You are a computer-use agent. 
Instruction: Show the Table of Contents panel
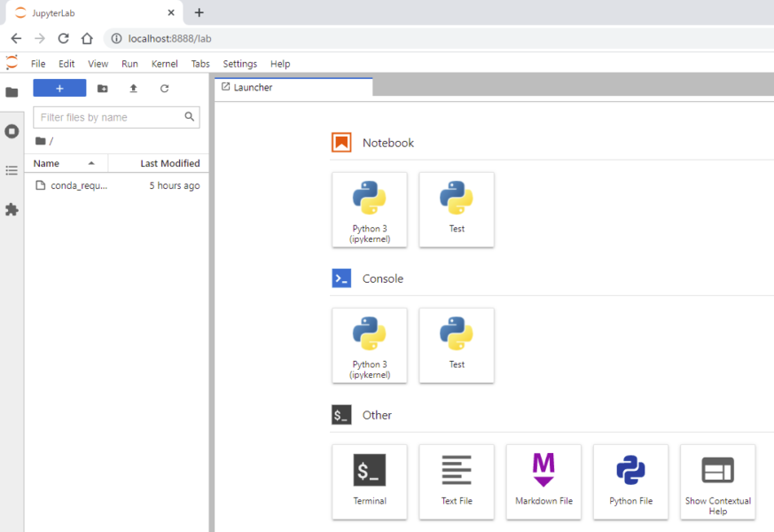coord(12,170)
